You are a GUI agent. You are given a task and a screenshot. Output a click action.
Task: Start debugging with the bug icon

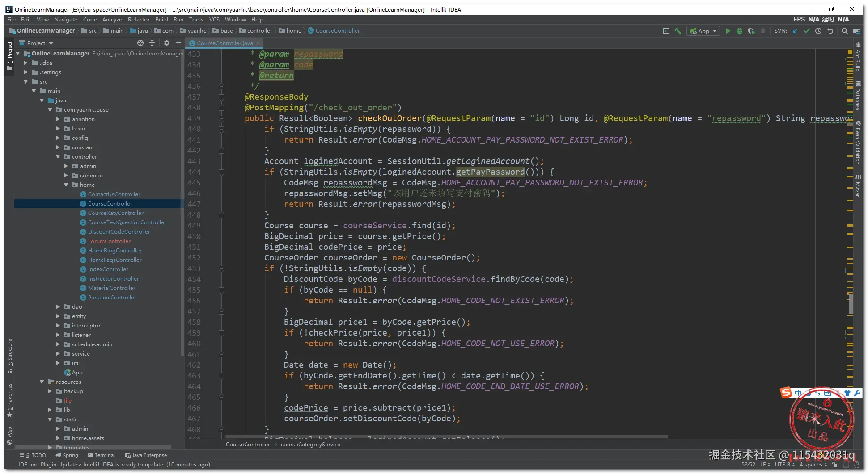coord(740,31)
